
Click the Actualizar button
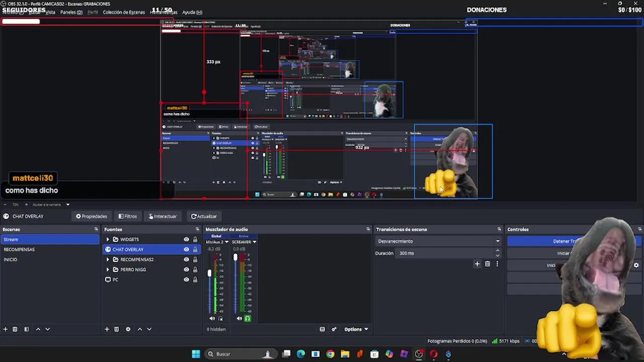(204, 216)
